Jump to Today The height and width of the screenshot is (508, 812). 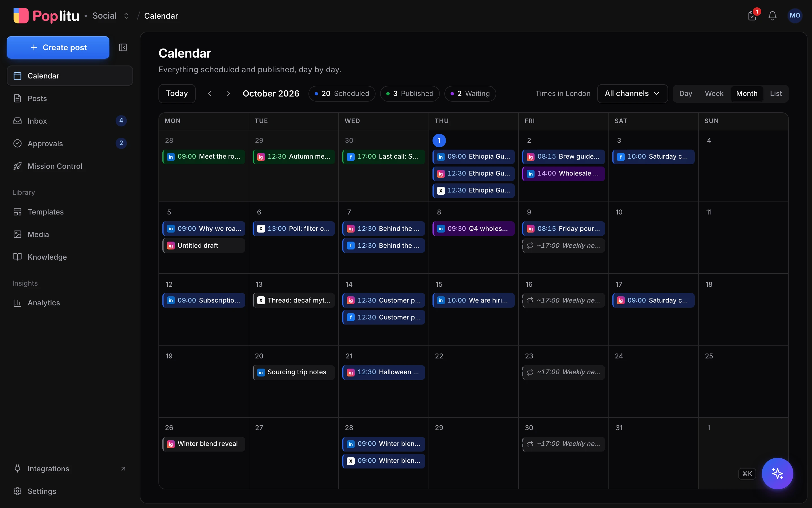(177, 93)
